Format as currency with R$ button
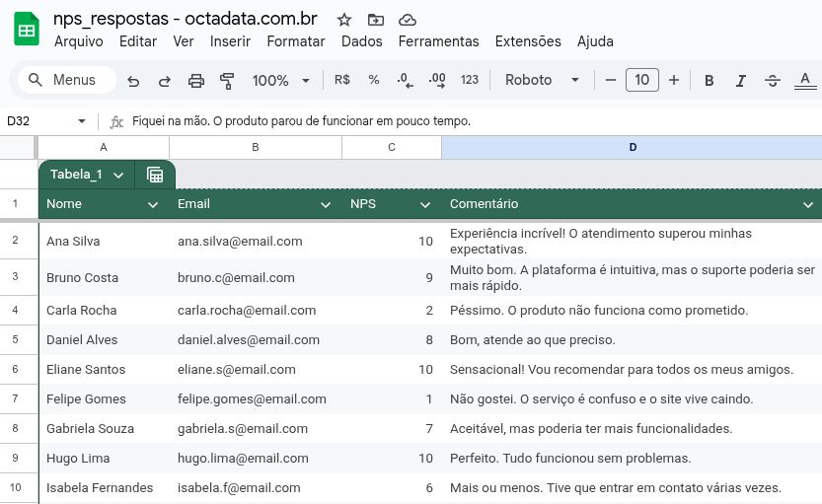This screenshot has width=822, height=504. click(342, 81)
